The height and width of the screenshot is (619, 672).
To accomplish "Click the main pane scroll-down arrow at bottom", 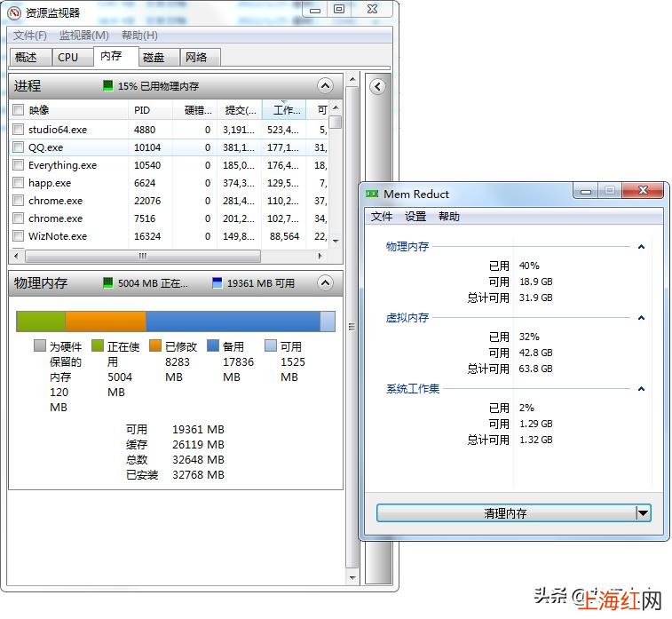I will 352,578.
